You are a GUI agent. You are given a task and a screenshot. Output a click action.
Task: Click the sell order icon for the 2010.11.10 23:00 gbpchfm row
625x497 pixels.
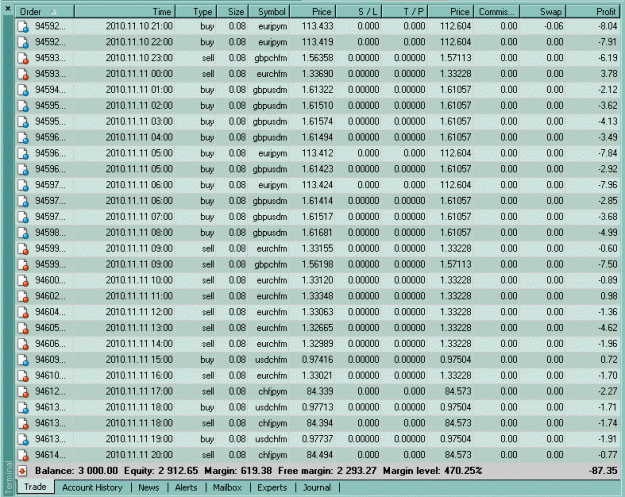(23, 58)
